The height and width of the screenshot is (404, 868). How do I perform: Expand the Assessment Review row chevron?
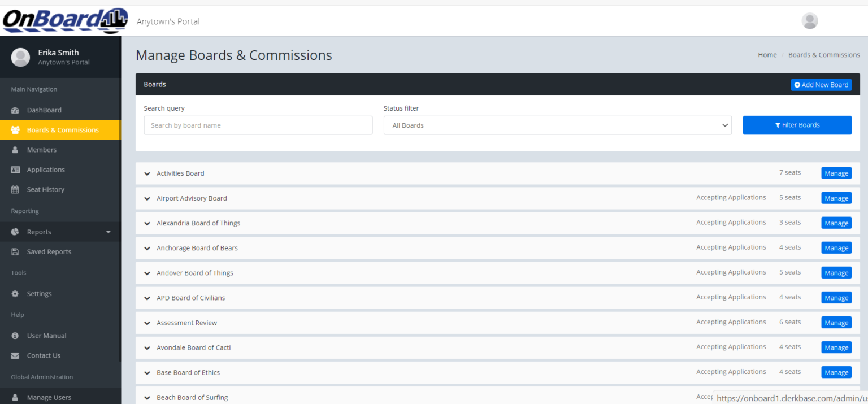147,323
